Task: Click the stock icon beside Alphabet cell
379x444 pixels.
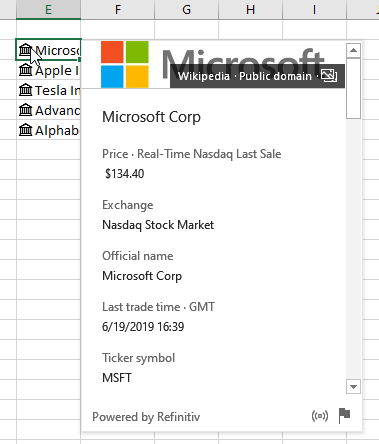Action: pyautogui.click(x=25, y=130)
